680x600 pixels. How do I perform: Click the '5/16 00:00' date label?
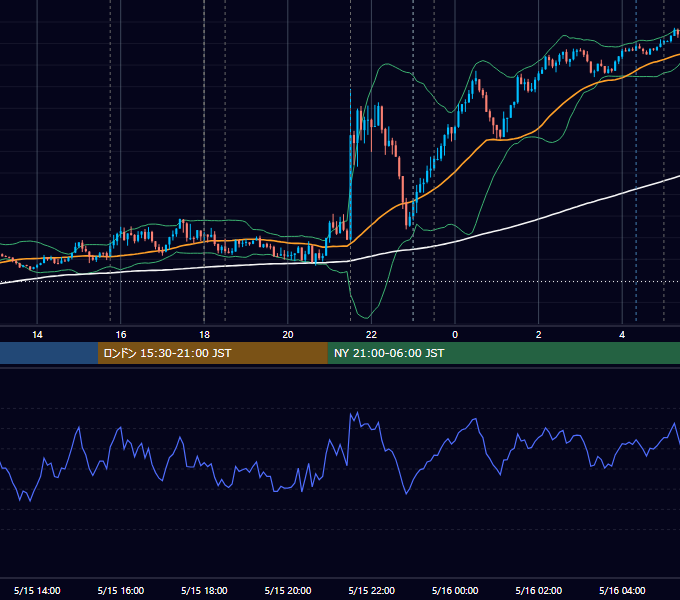[x=455, y=590]
